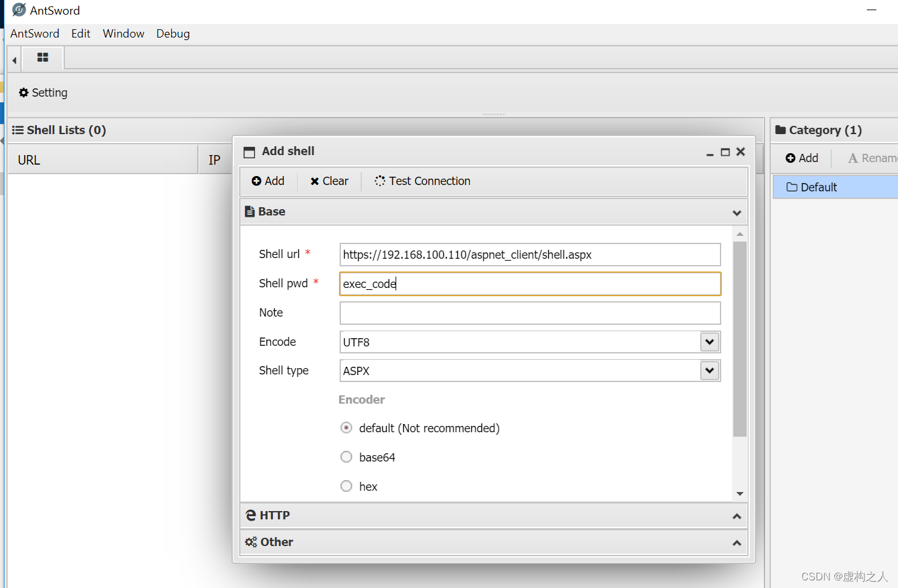Click Add in the Category panel
Viewport: 898px width, 588px height.
tap(802, 158)
